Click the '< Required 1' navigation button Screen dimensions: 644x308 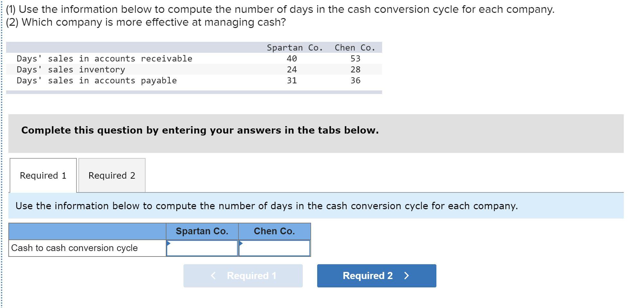(243, 275)
